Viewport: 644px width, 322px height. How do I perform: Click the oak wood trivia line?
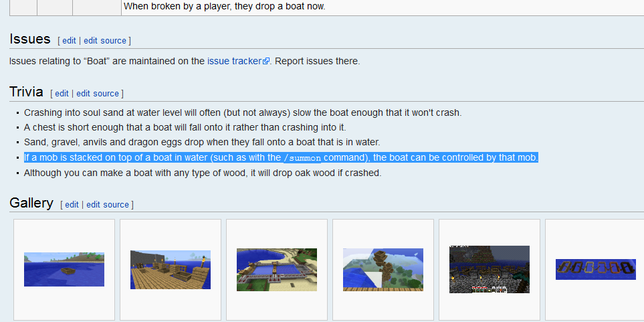point(203,173)
